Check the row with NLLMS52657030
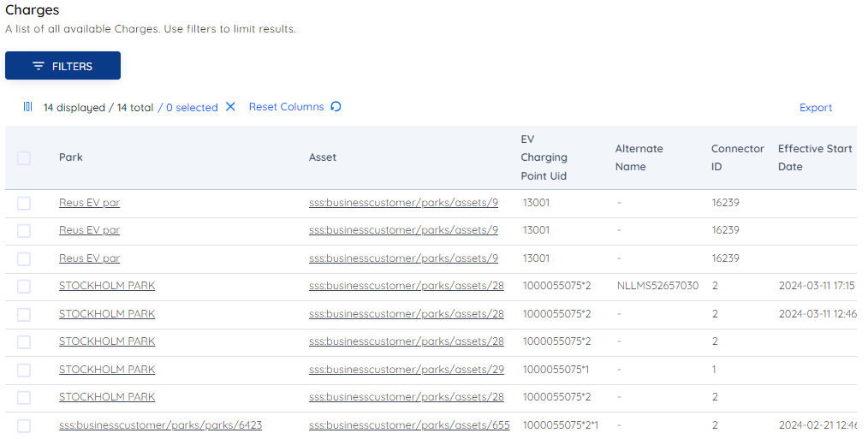The width and height of the screenshot is (868, 439). pos(24,286)
